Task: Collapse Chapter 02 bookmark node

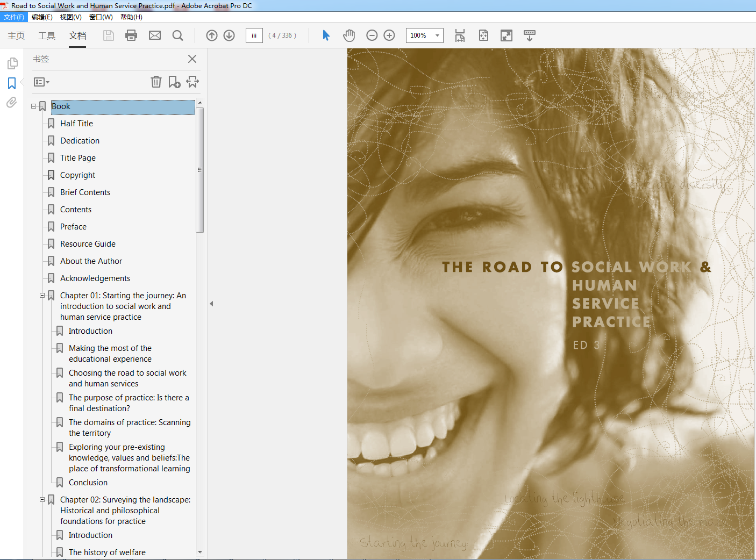Action: pyautogui.click(x=42, y=500)
